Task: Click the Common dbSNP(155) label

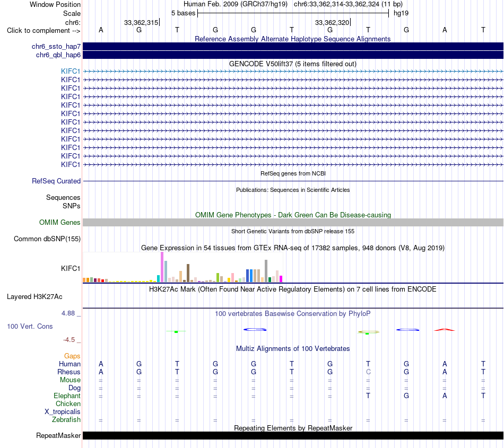Action: pos(47,239)
